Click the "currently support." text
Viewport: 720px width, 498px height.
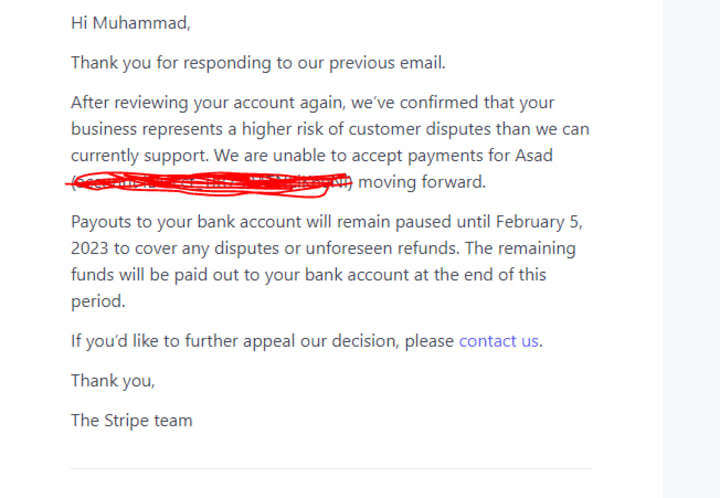140,156
